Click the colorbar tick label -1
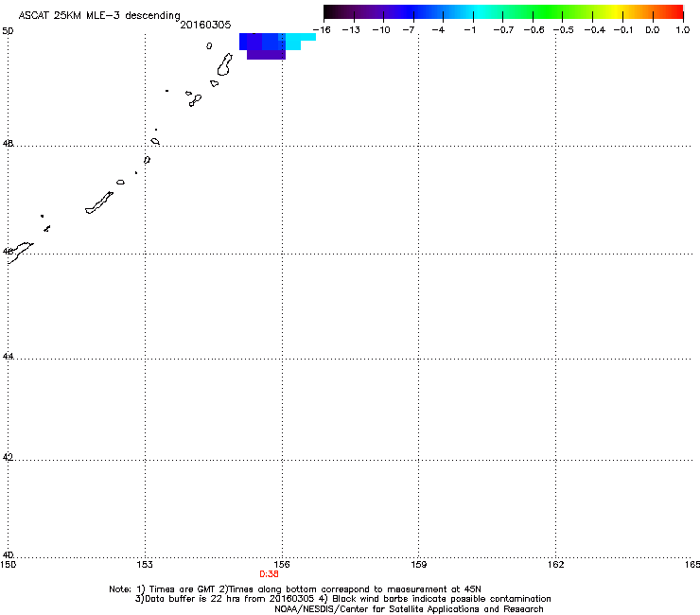Viewport: 700px width, 615px height. 469,30
